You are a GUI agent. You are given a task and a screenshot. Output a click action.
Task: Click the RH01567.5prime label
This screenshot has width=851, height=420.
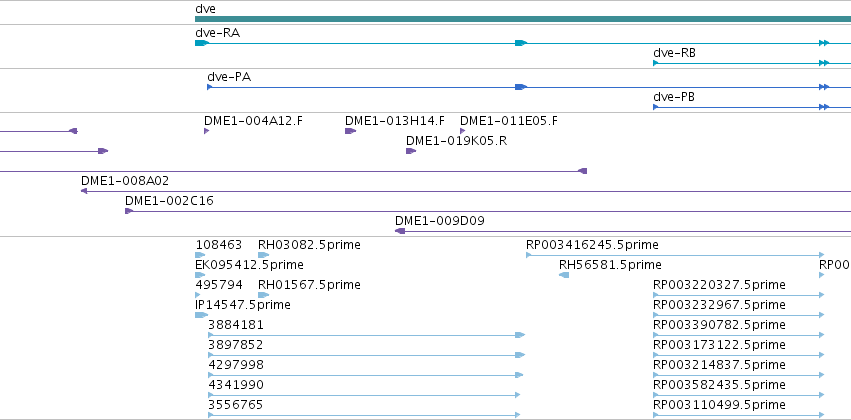pyautogui.click(x=309, y=285)
